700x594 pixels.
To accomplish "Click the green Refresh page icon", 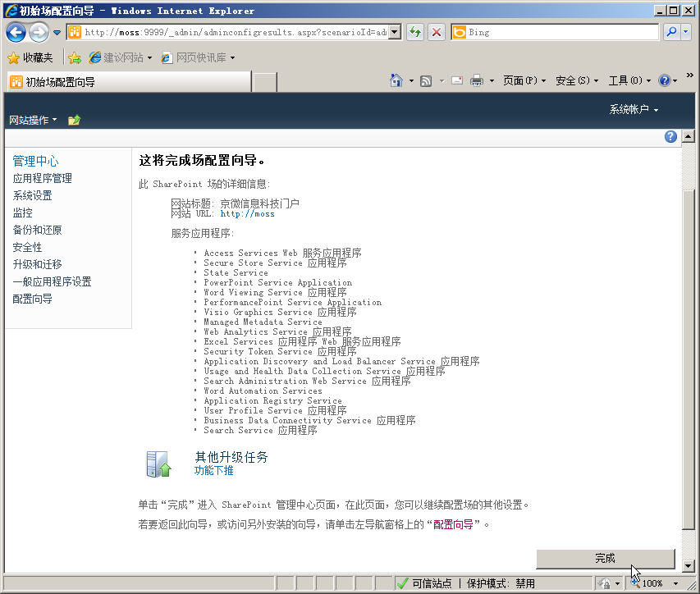I will coord(415,32).
